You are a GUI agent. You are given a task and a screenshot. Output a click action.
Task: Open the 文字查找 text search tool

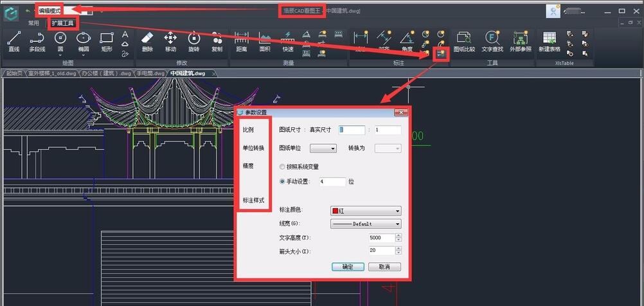pyautogui.click(x=492, y=42)
